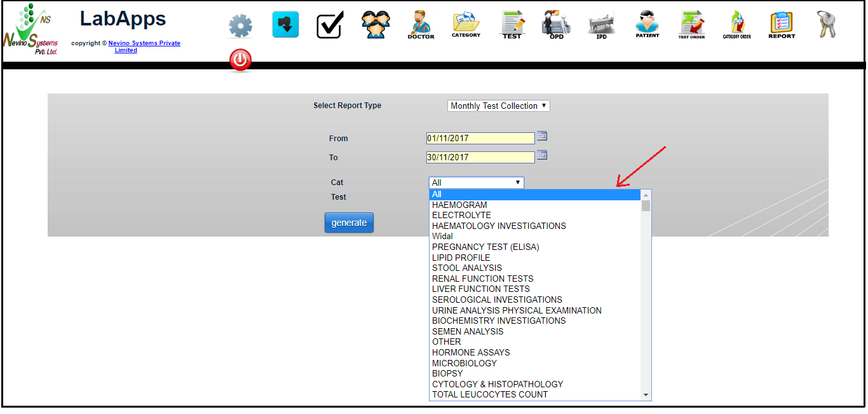Image resolution: width=868 pixels, height=414 pixels.
Task: Collapse the Cat dropdown showing All
Action: (x=476, y=183)
